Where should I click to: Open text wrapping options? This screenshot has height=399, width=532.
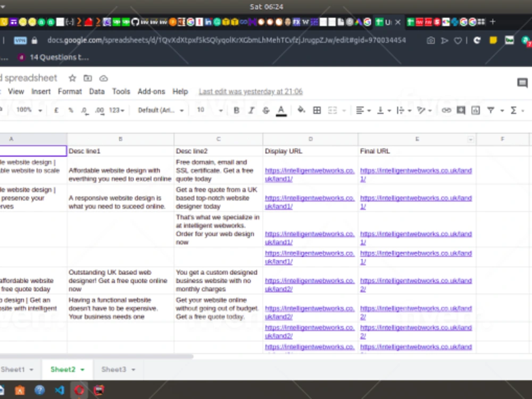coord(404,110)
